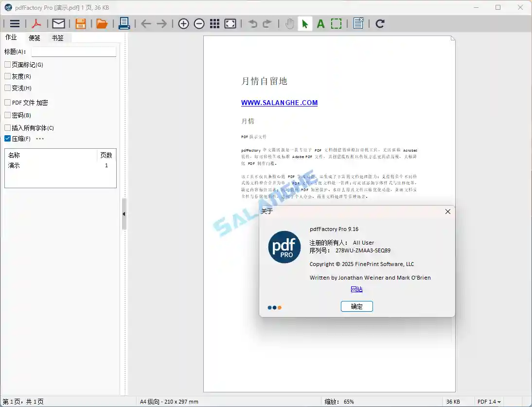The width and height of the screenshot is (532, 407).
Task: Enable the 灰度 grayscale option
Action: [8, 76]
